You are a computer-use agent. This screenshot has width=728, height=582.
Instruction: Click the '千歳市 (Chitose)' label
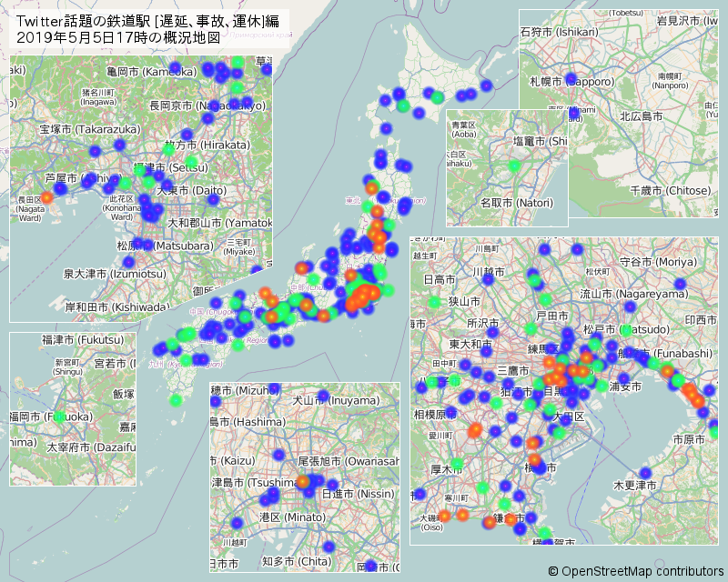tap(671, 190)
